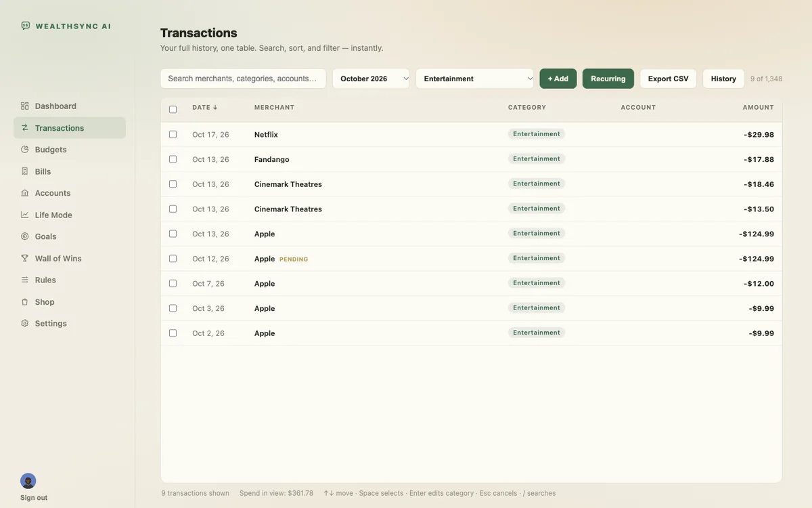Check the pending Apple Oct 12 row
812x508 pixels.
pos(173,259)
